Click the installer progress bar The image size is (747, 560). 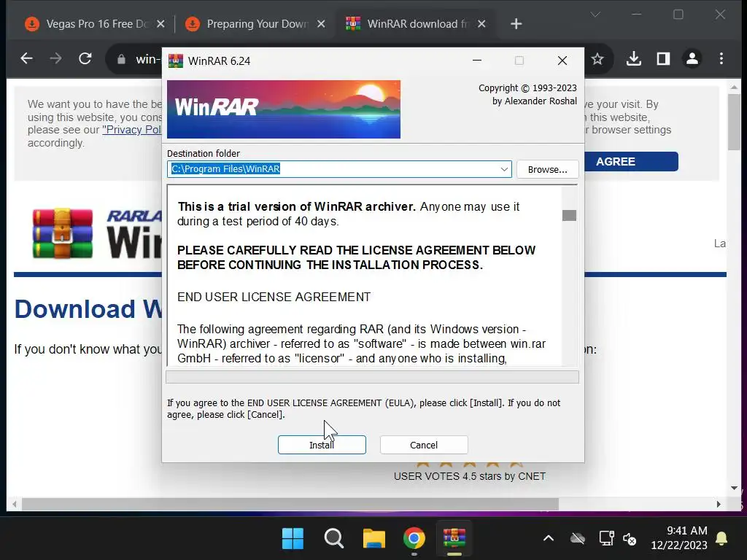[372, 377]
